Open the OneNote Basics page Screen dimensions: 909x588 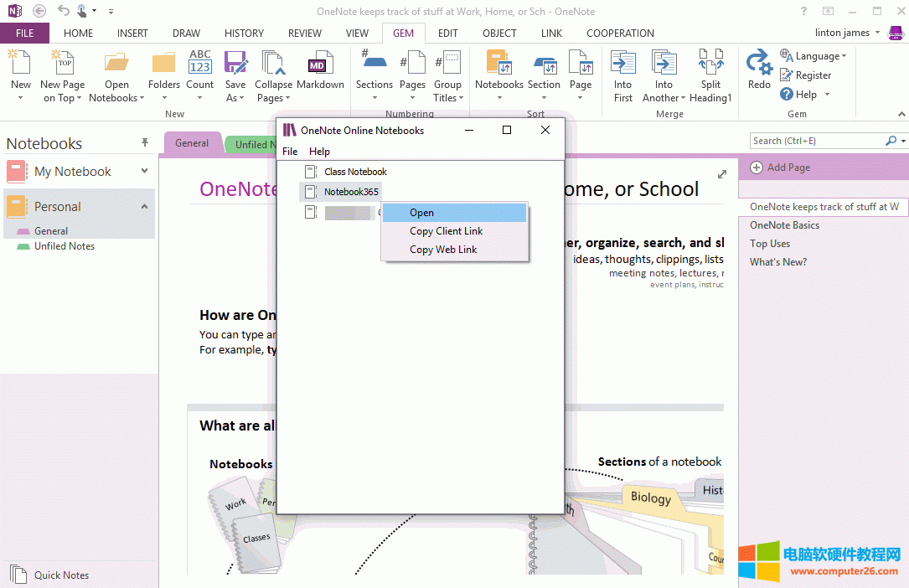point(784,225)
